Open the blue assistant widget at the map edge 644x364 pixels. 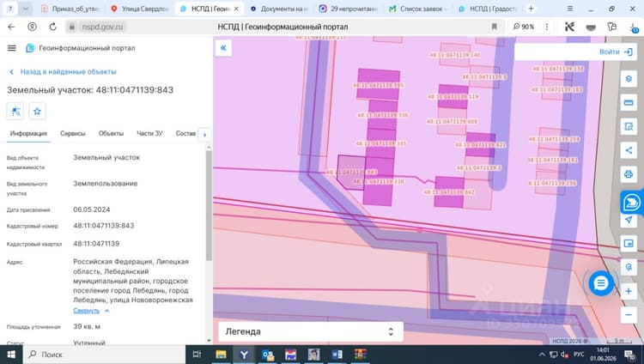(x=632, y=202)
